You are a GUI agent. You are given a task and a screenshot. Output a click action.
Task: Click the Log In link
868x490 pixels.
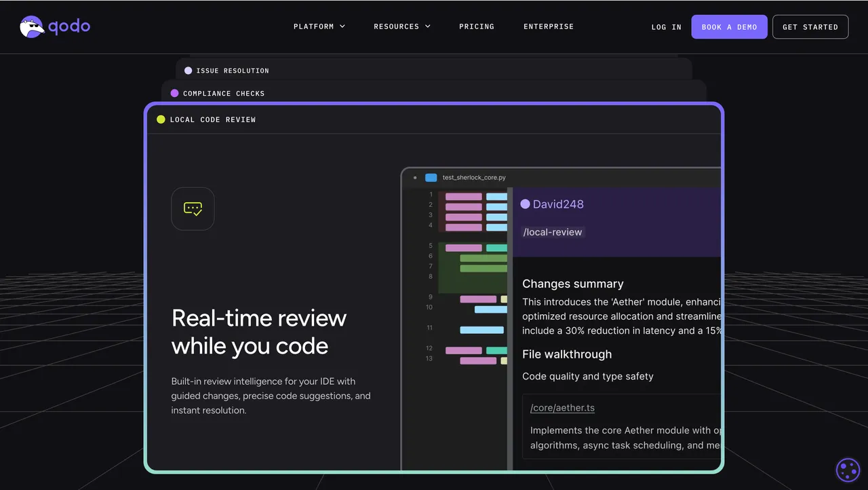click(x=666, y=27)
